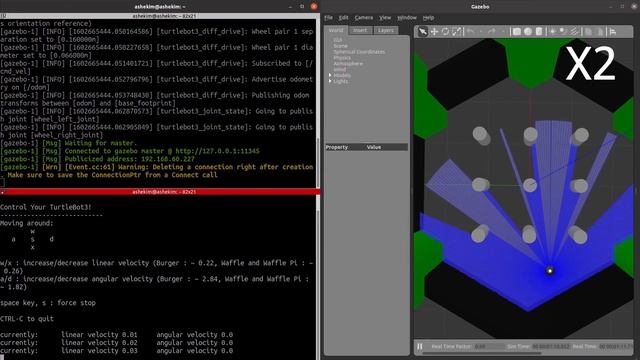The width and height of the screenshot is (640, 360).
Task: Open the File menu in Gazebo
Action: coord(329,18)
